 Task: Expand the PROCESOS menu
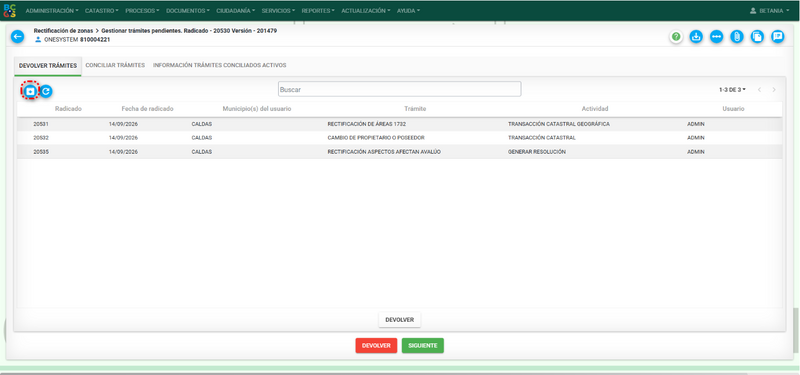(142, 11)
